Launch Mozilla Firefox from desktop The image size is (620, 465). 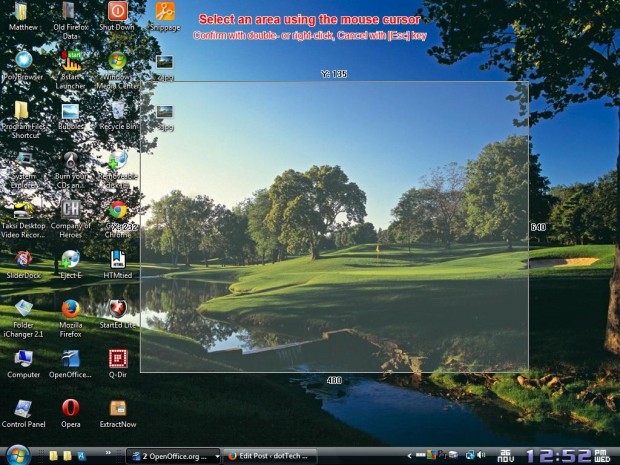point(70,309)
